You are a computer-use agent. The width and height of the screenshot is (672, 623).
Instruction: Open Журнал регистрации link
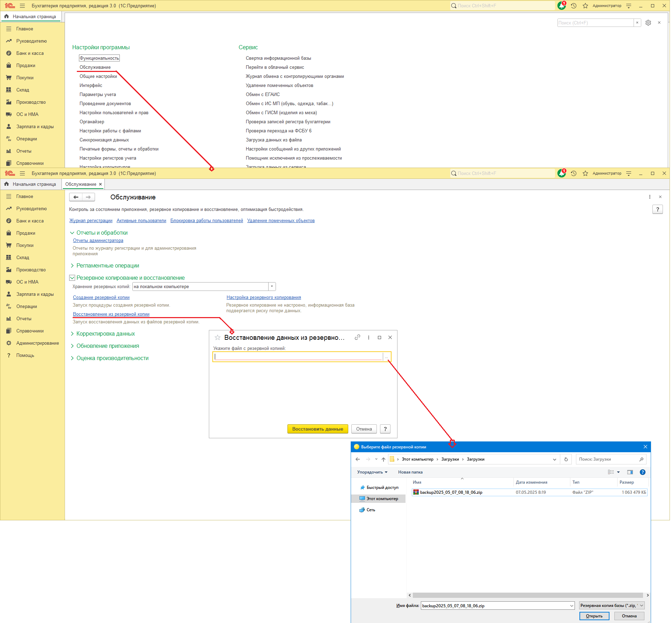[91, 220]
